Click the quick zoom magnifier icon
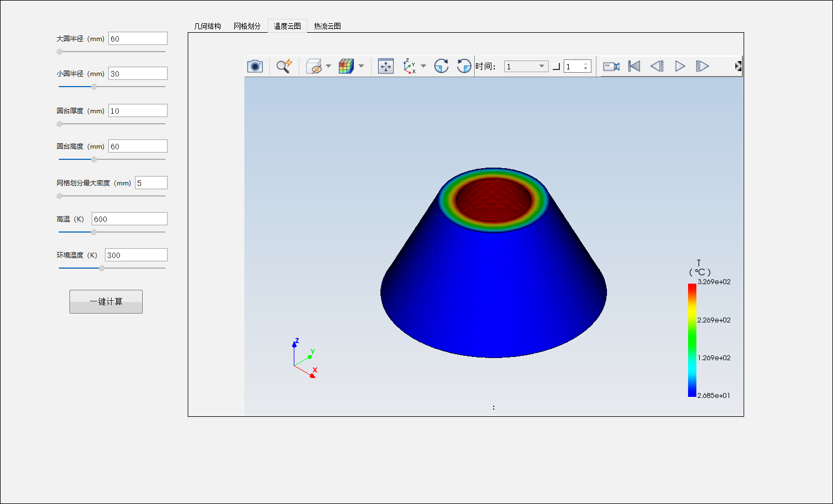This screenshot has height=504, width=833. pyautogui.click(x=284, y=66)
